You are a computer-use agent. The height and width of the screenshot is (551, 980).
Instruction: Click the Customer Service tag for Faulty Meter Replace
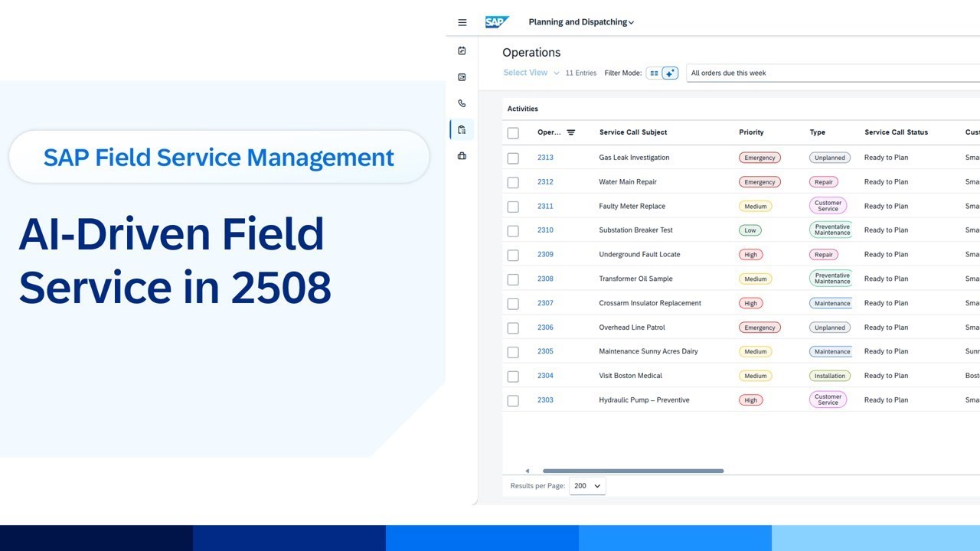(x=828, y=206)
